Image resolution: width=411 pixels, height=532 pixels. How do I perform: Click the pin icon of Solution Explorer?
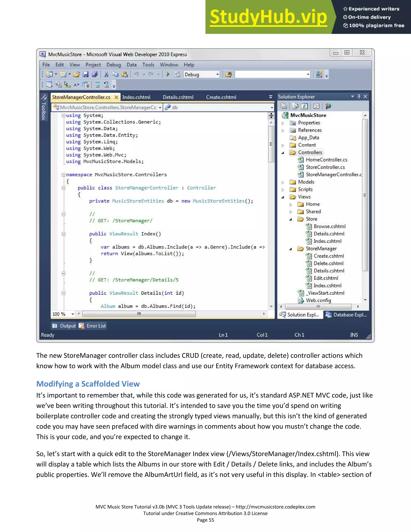(359, 97)
